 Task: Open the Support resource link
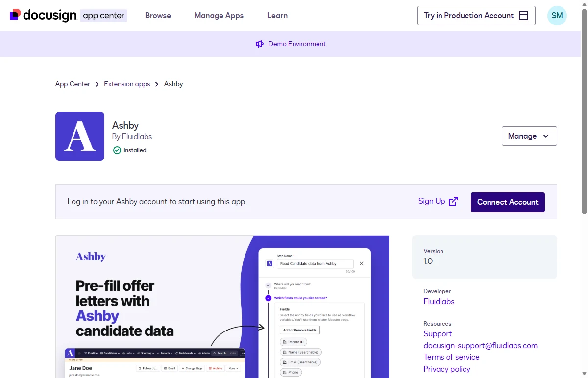(x=438, y=334)
